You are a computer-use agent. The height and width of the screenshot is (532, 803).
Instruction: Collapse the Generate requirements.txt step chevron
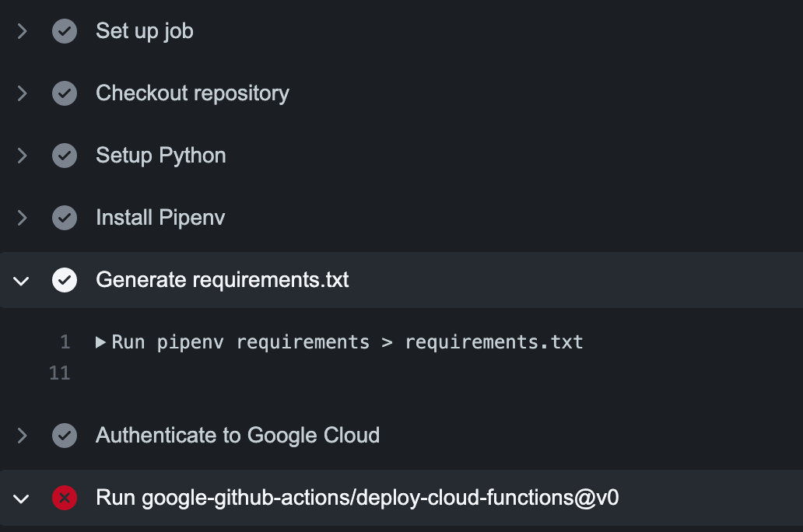point(22,280)
